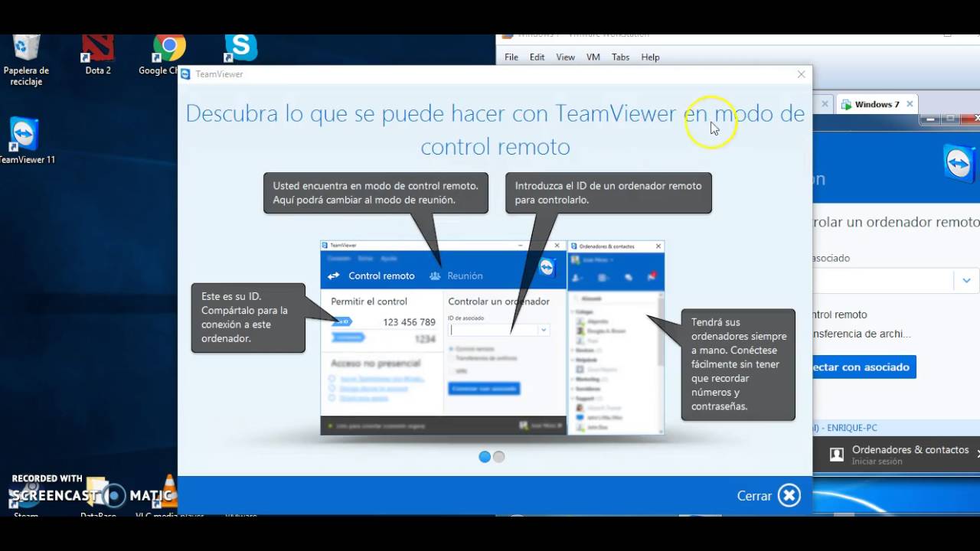The width and height of the screenshot is (980, 551).
Task: Go to the second gray page indicator dot
Action: click(x=499, y=457)
